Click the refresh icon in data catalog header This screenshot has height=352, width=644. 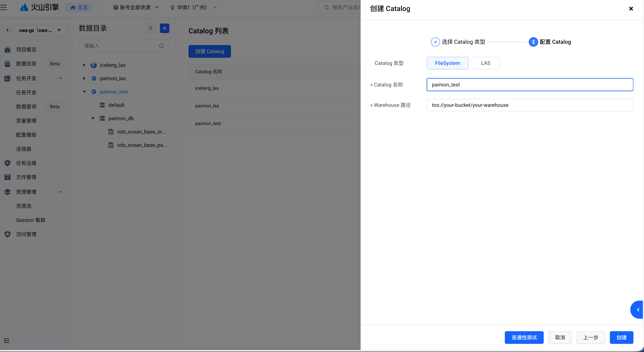pos(150,28)
